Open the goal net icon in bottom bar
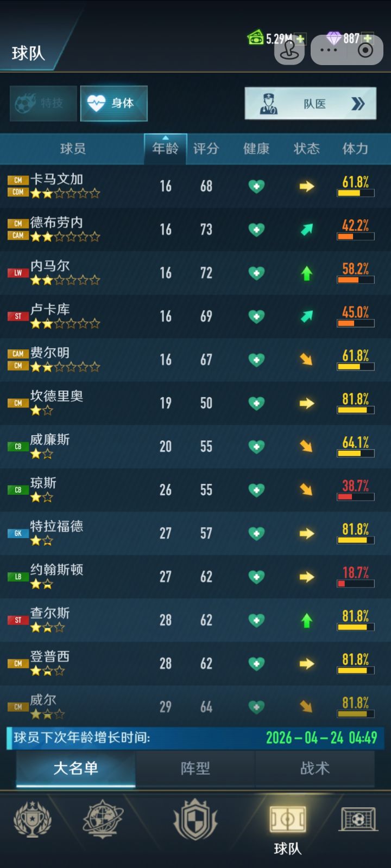Screen dimensions: 391x868 358,819
